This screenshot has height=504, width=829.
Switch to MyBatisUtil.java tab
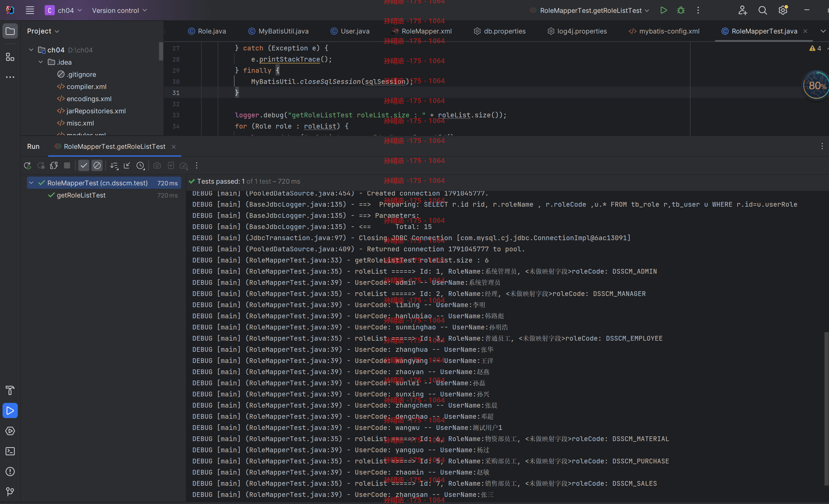tap(278, 31)
